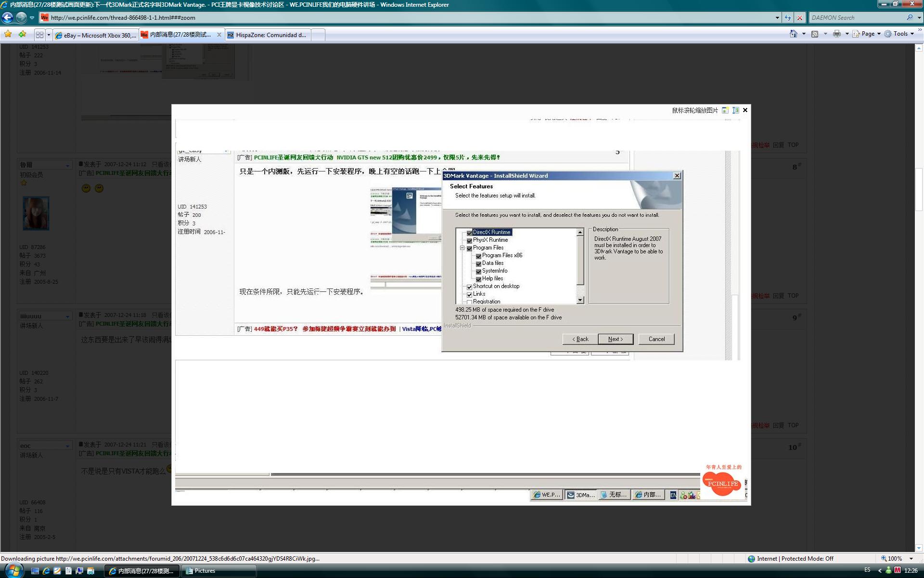Open Pictures window from taskbar
This screenshot has width=924, height=578.
219,571
